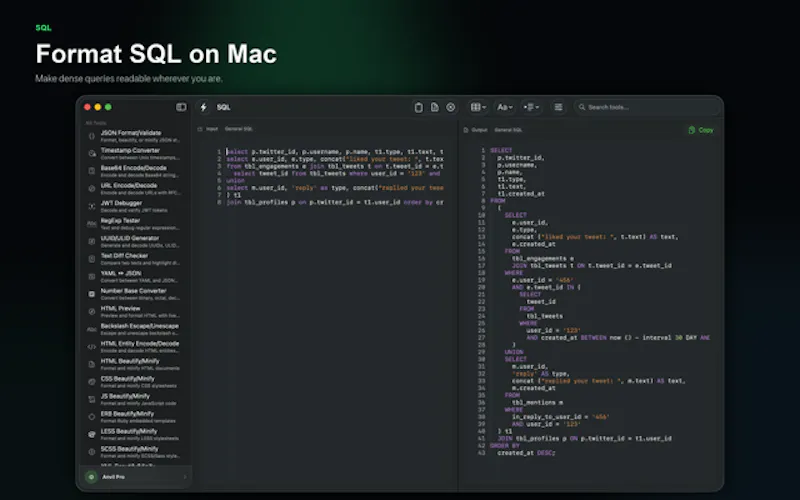
Task: Open ERB Beautify/Minify tool
Action: [x=136, y=417]
